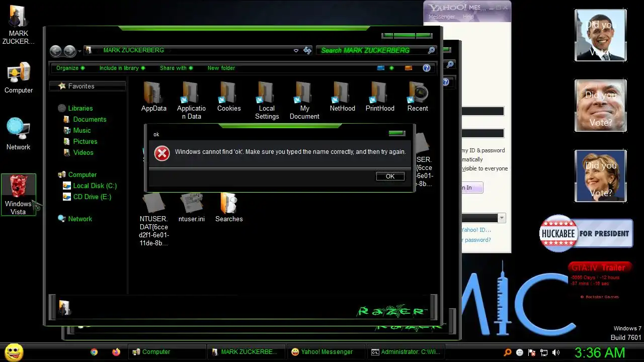Open Explorer help from the question mark icon
The height and width of the screenshot is (362, 644).
427,68
